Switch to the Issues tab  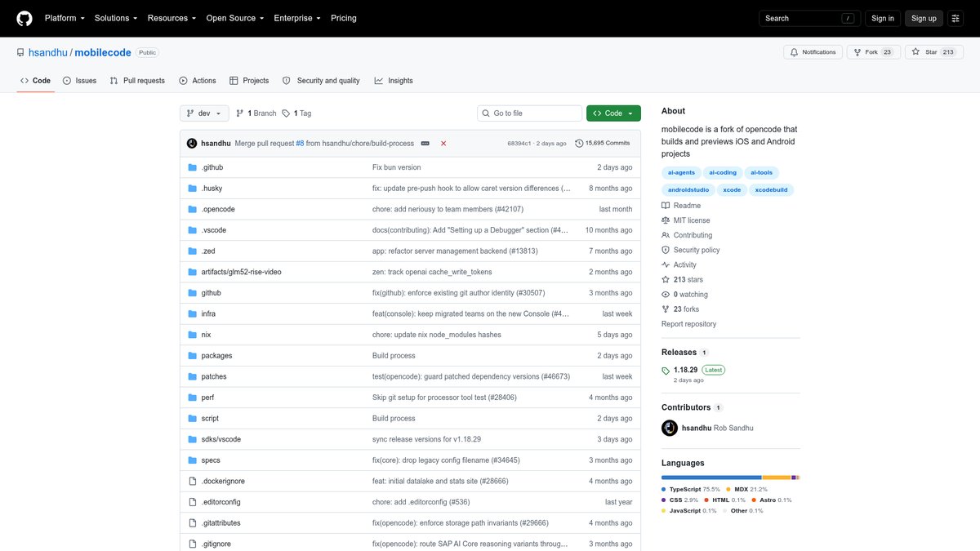(79, 81)
